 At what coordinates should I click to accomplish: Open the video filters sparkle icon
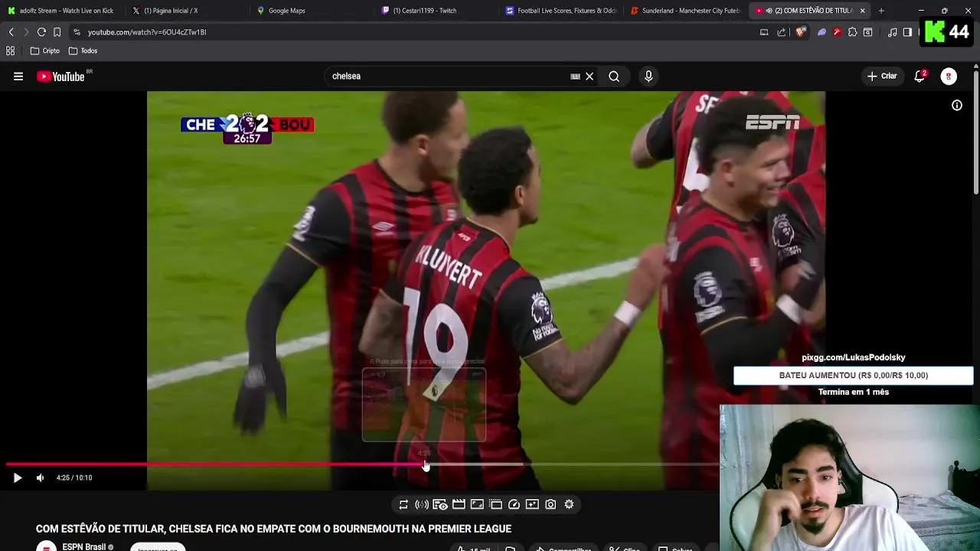[532, 504]
